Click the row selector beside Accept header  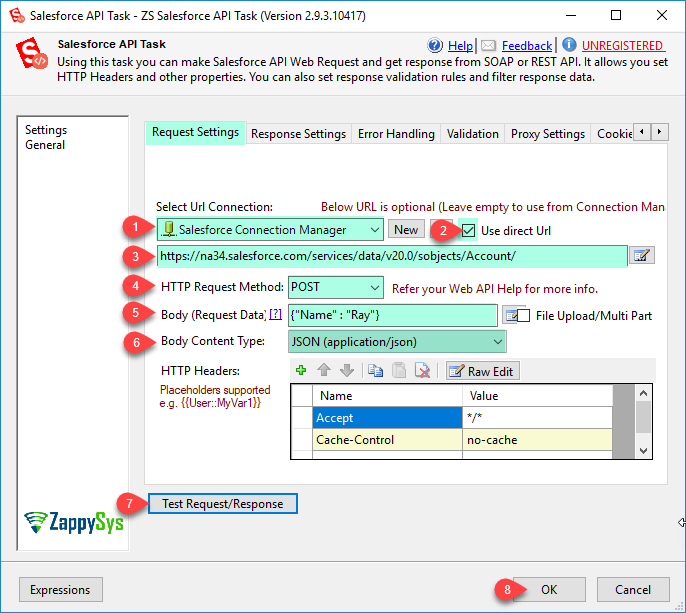tap(302, 418)
